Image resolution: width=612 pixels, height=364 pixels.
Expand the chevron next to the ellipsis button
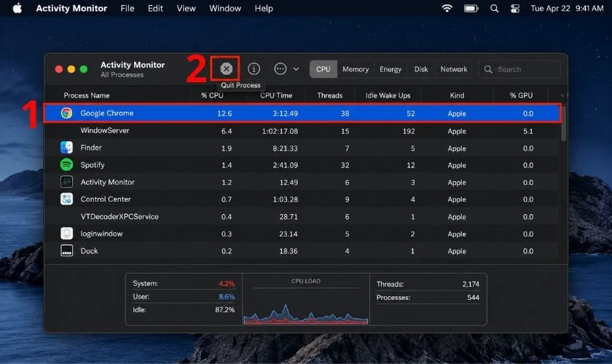[x=297, y=69]
